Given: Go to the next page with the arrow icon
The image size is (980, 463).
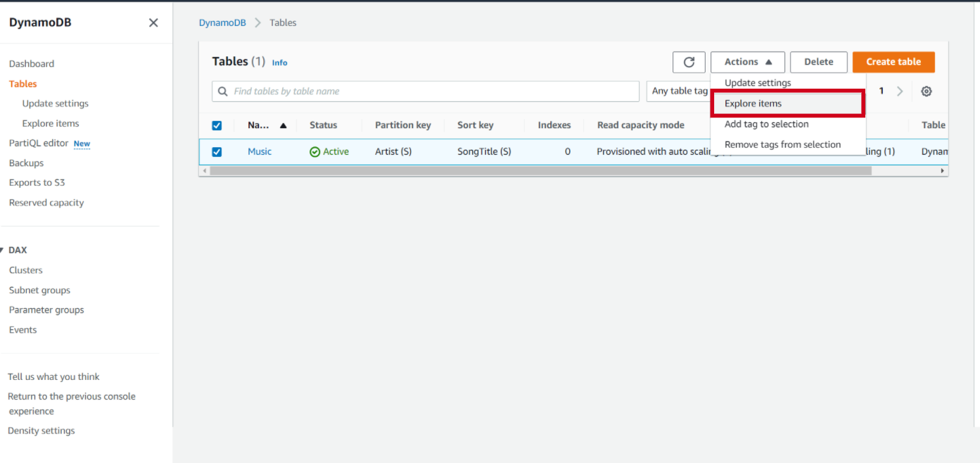Looking at the screenshot, I should point(900,91).
